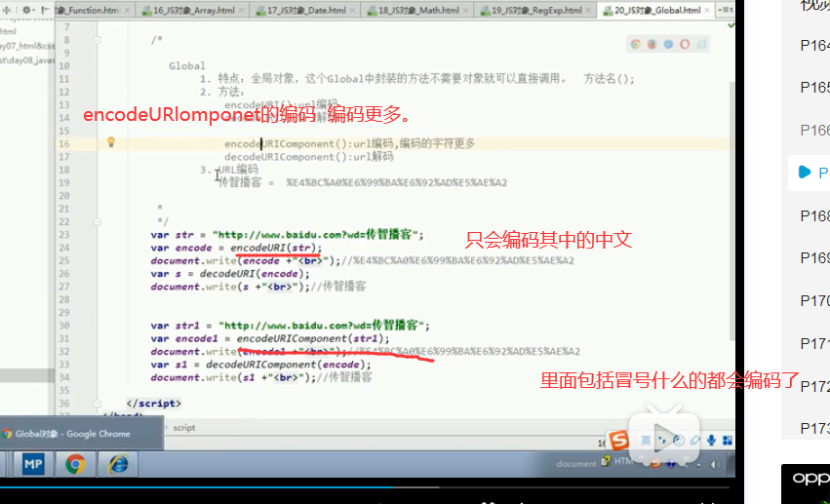Click day07_html&css folder in project tree
830x504 pixels.
(26, 46)
